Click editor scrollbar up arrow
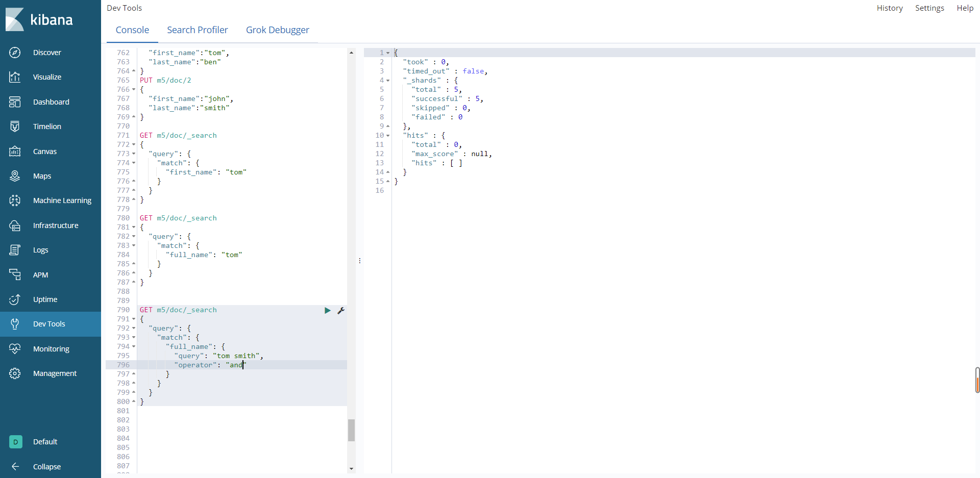 click(351, 53)
